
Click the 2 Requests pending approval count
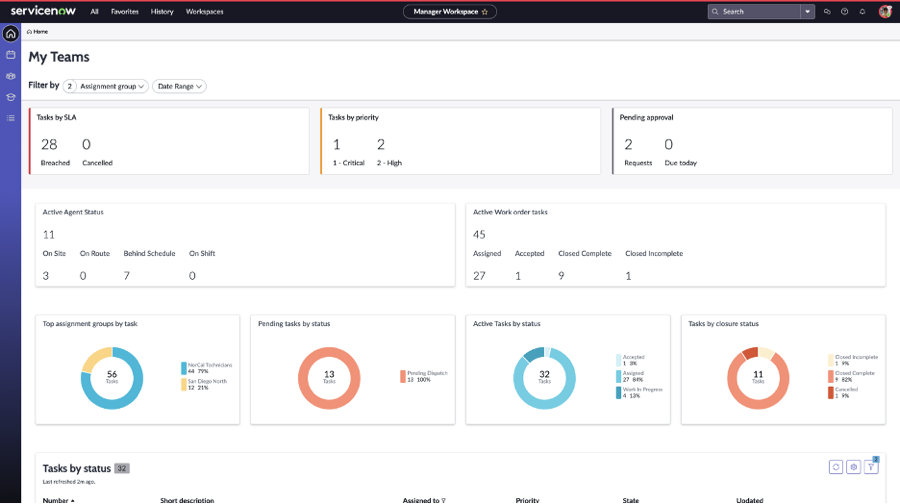(x=629, y=144)
